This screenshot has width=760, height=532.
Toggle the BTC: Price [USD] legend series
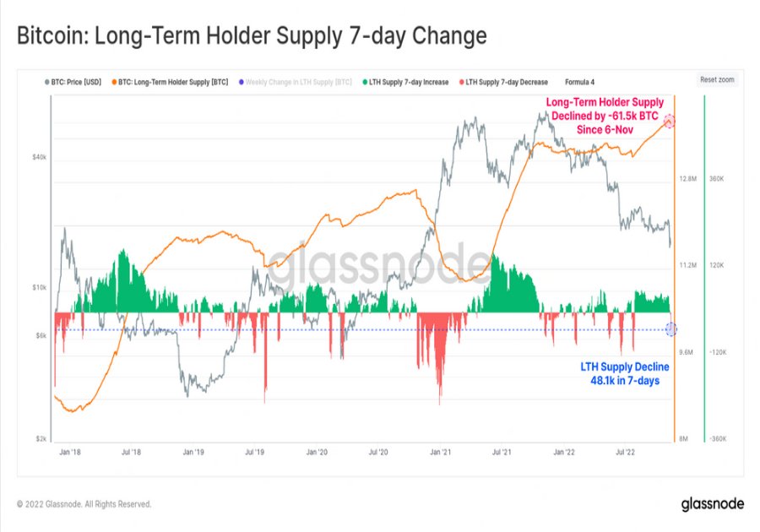[73, 83]
